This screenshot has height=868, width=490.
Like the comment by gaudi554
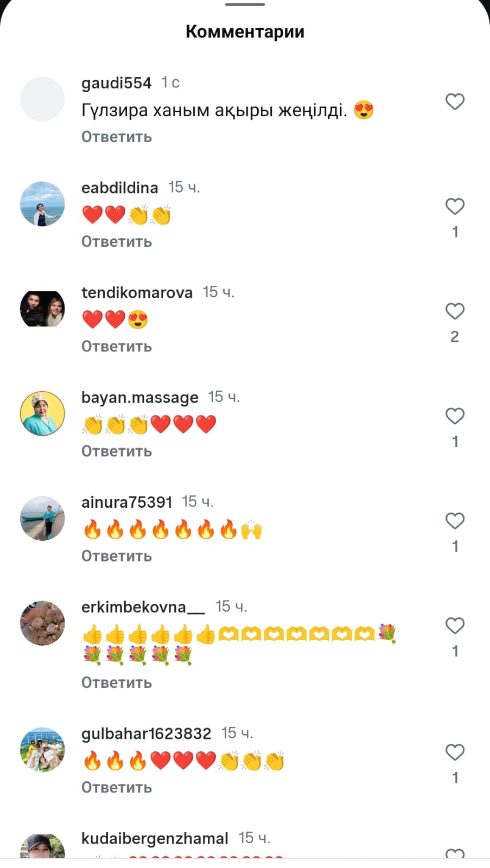[x=455, y=102]
